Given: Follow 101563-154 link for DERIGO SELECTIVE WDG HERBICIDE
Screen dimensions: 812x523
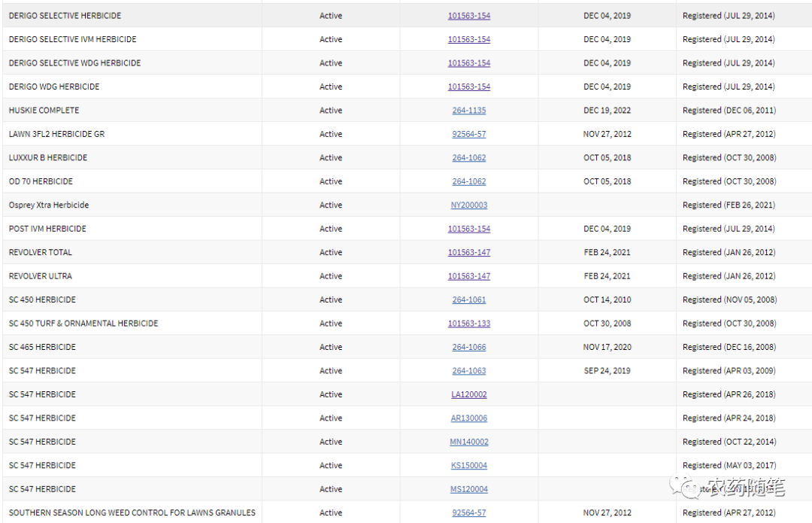Looking at the screenshot, I should pyautogui.click(x=468, y=63).
